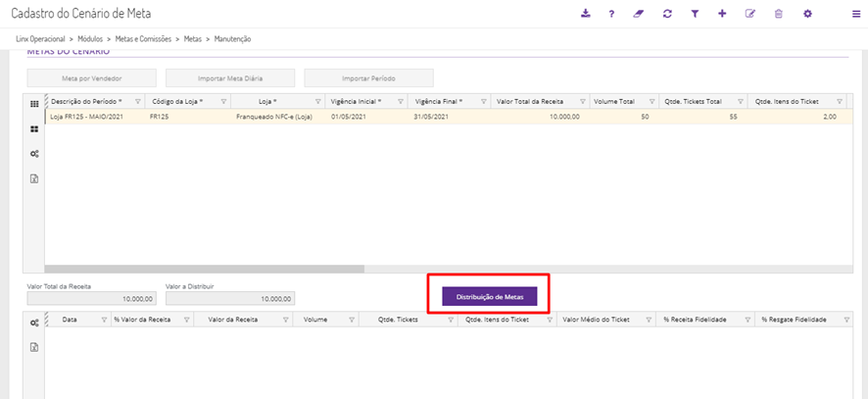
Task: Open settings gear icon in header
Action: 807,14
